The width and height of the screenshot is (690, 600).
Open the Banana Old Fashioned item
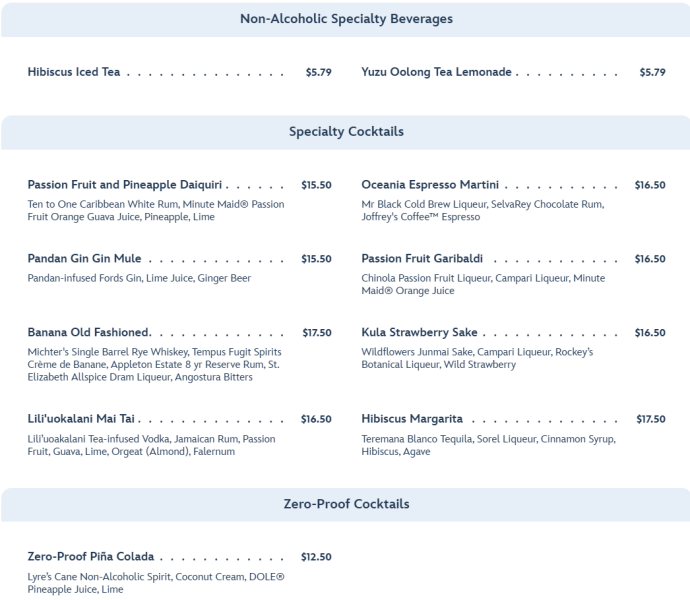pos(89,333)
